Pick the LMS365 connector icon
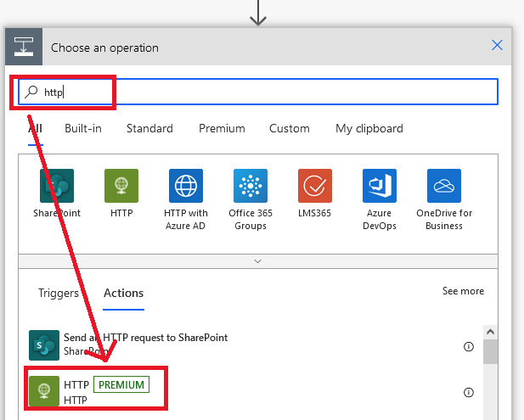The image size is (524, 420). [315, 186]
